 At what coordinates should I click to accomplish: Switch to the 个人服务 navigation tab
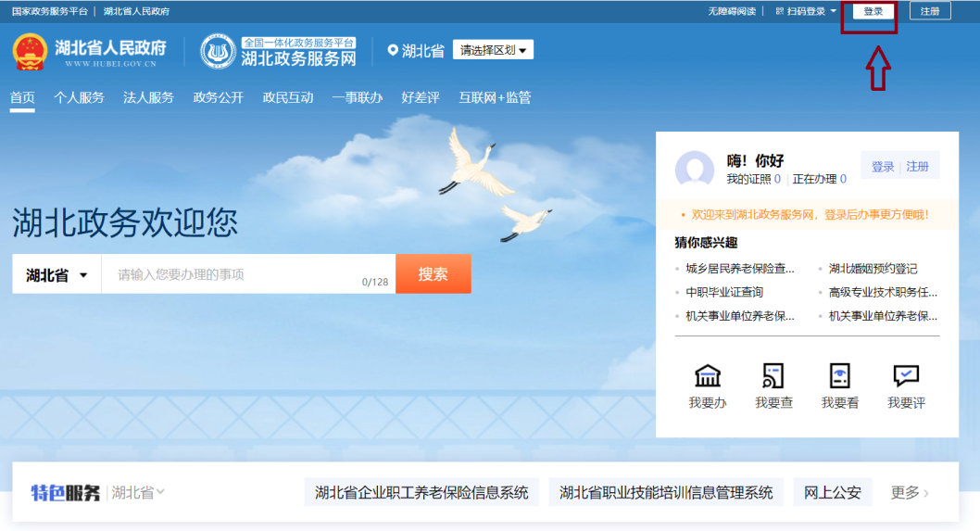80,97
